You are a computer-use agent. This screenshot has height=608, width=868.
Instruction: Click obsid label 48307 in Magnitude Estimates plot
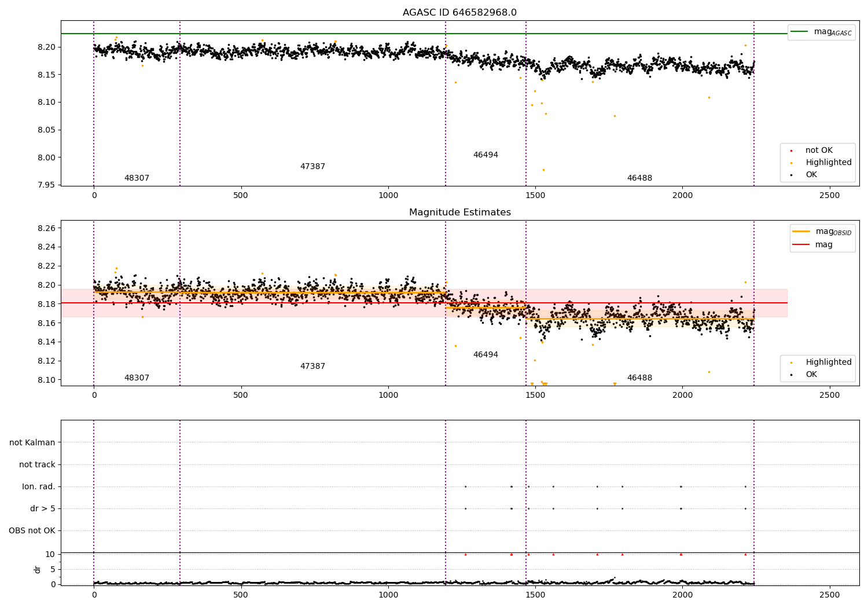coord(137,378)
